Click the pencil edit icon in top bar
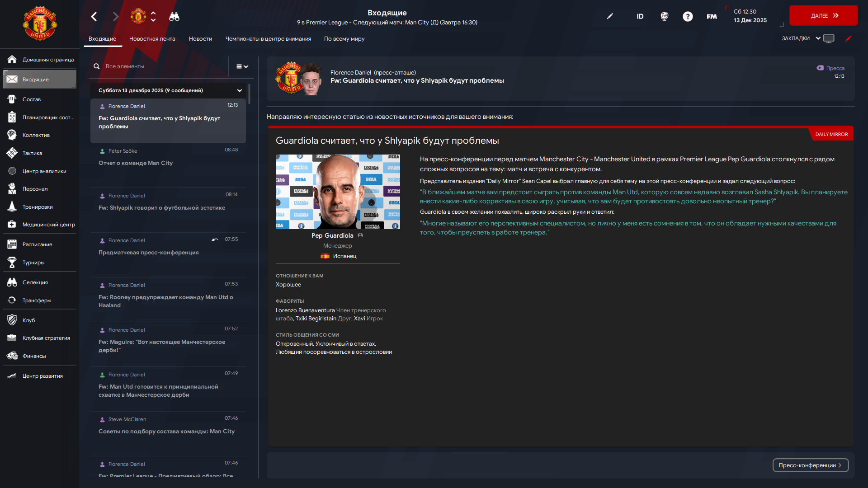Viewport: 868px width, 488px height. (x=610, y=16)
